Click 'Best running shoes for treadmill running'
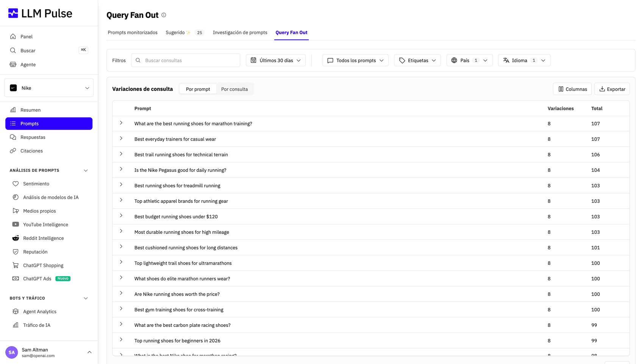The image size is (644, 364). click(177, 185)
